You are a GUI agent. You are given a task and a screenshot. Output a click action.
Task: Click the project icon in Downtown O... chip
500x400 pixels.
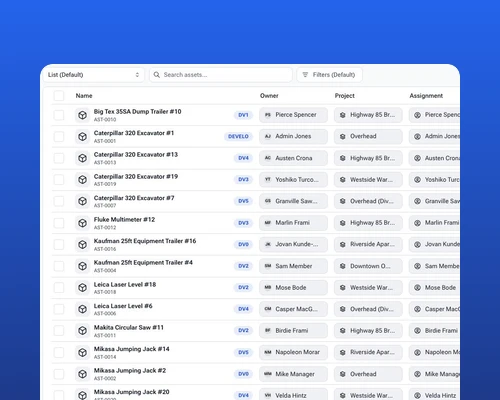(x=342, y=266)
